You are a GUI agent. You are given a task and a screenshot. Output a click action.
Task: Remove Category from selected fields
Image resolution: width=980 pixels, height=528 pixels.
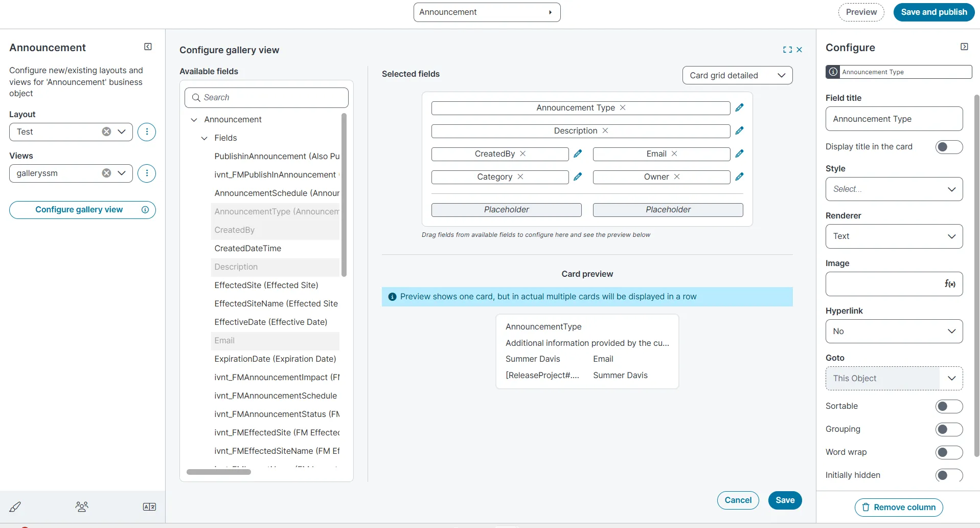(x=520, y=177)
